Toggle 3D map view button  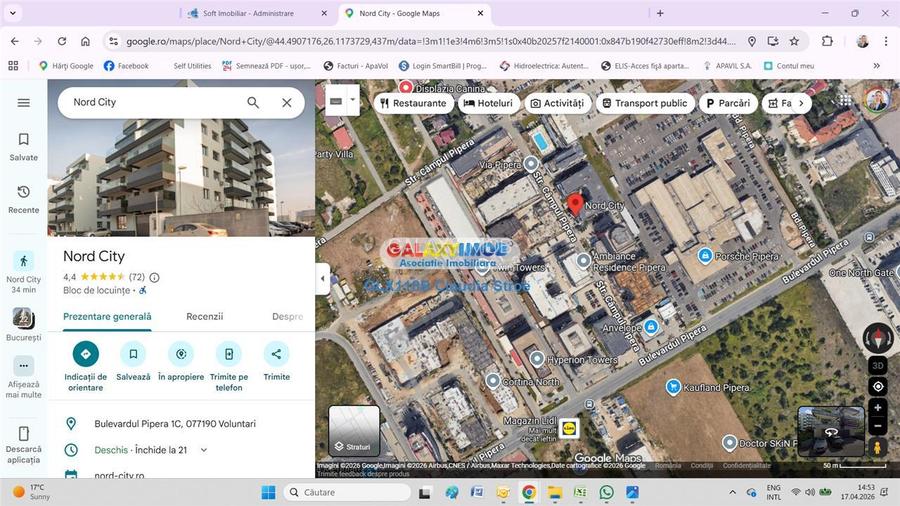pos(878,365)
